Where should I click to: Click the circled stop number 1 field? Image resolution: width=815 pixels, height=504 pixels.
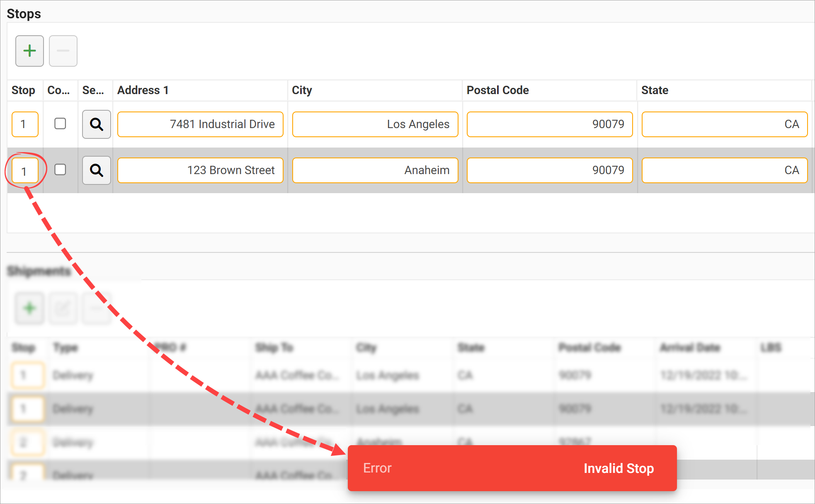coord(25,170)
